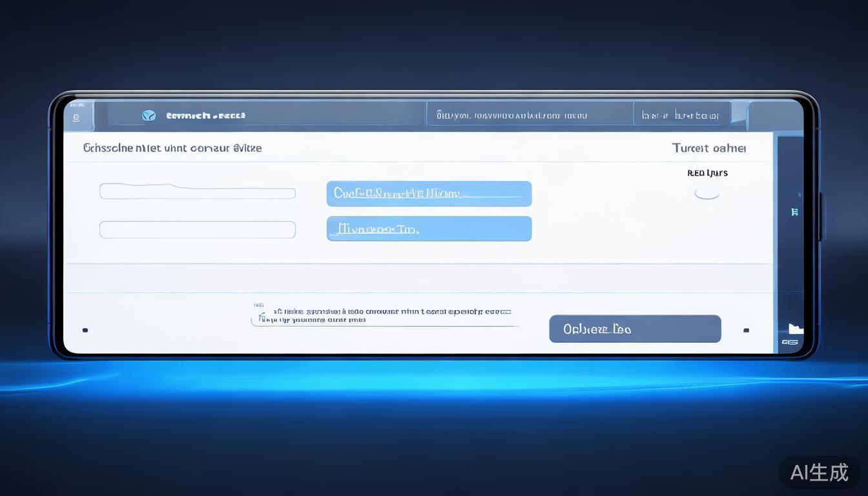868x496 pixels.
Task: Click the tiny icon starting the footer text line
Action: (258, 305)
